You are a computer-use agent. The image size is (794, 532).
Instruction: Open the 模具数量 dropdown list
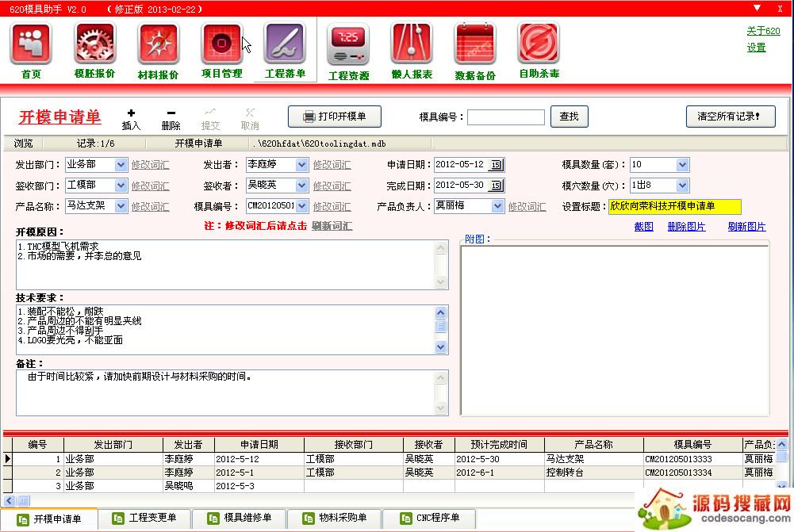click(x=683, y=165)
